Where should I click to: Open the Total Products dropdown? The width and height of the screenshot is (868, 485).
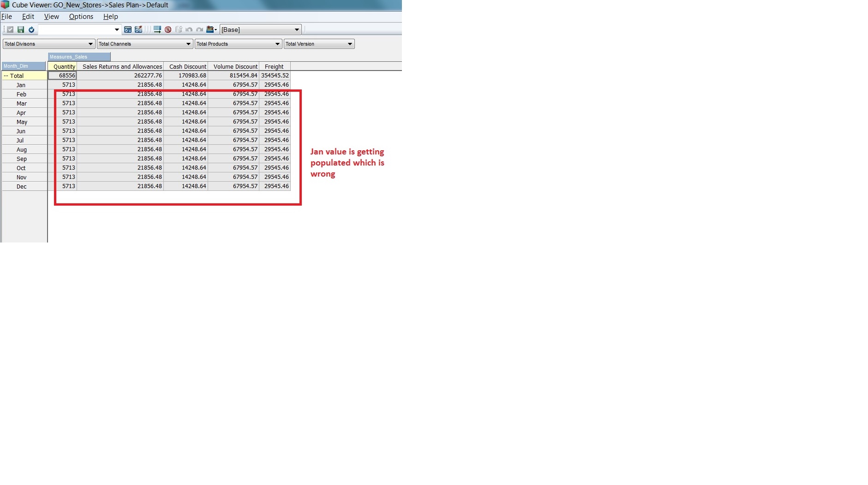238,44
